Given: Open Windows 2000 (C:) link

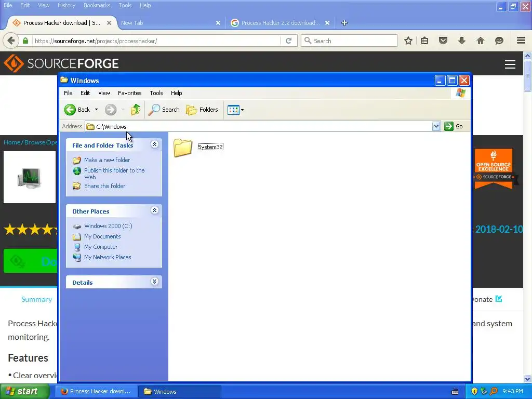Looking at the screenshot, I should pos(108,226).
